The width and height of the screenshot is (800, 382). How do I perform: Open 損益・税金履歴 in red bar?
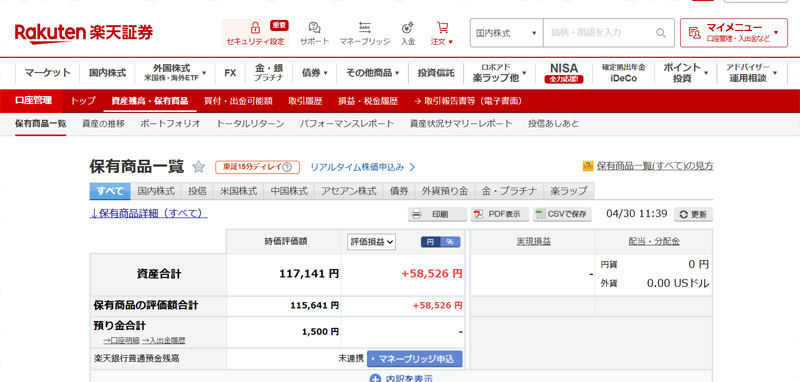coord(368,101)
